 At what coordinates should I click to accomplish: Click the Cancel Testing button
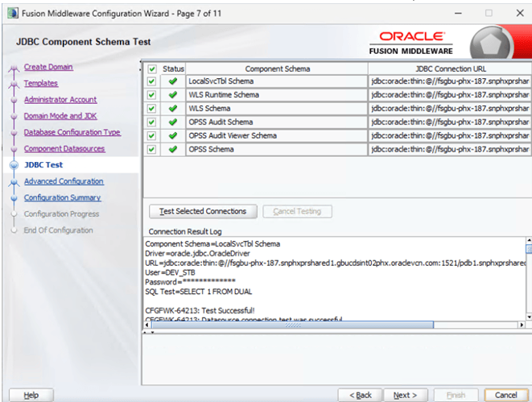[x=297, y=211]
